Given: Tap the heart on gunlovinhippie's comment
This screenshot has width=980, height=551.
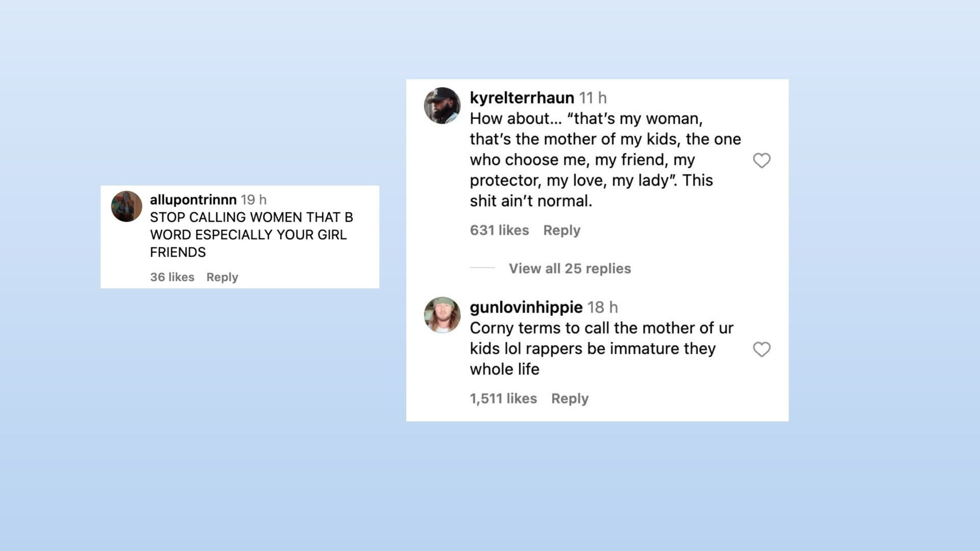Looking at the screenshot, I should point(762,349).
